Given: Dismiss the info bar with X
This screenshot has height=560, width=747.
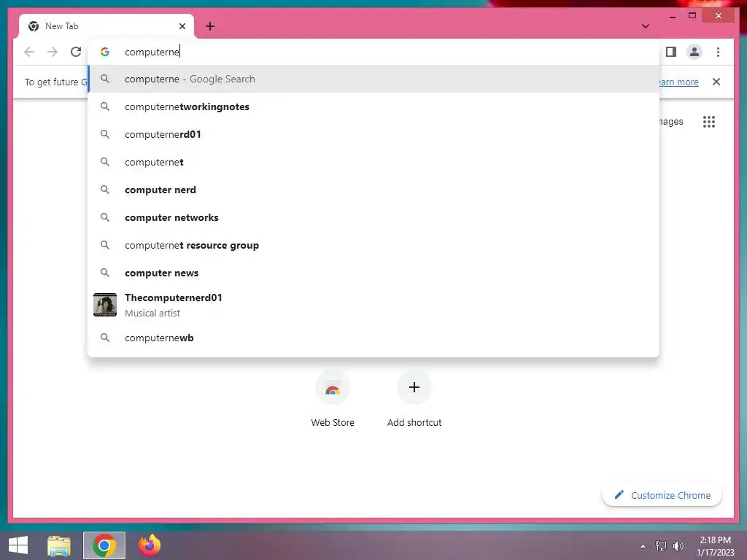Looking at the screenshot, I should [716, 82].
